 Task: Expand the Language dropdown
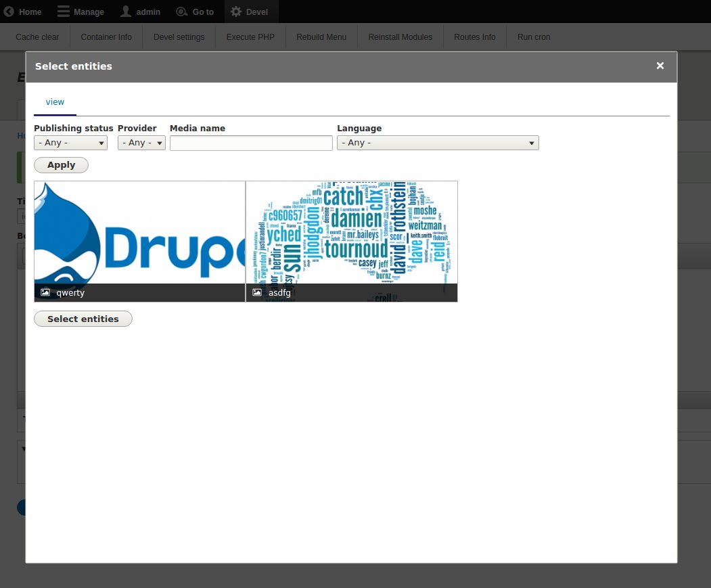(438, 143)
